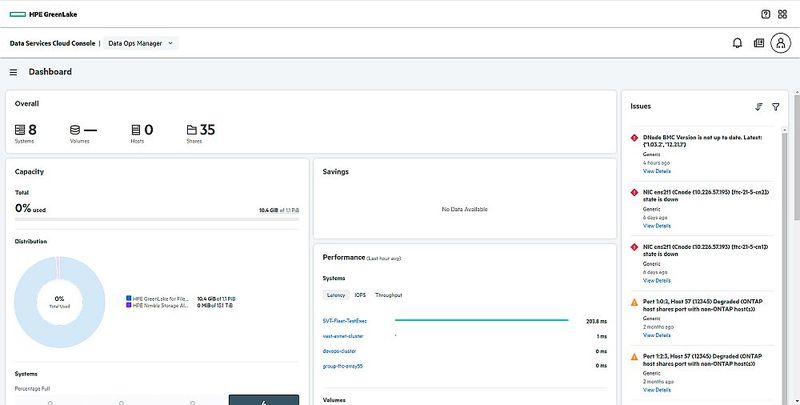Click the 35 Shares count

[207, 130]
